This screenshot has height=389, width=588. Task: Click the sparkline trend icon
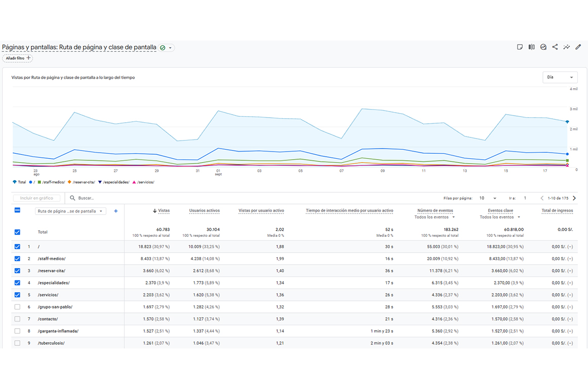pyautogui.click(x=567, y=47)
